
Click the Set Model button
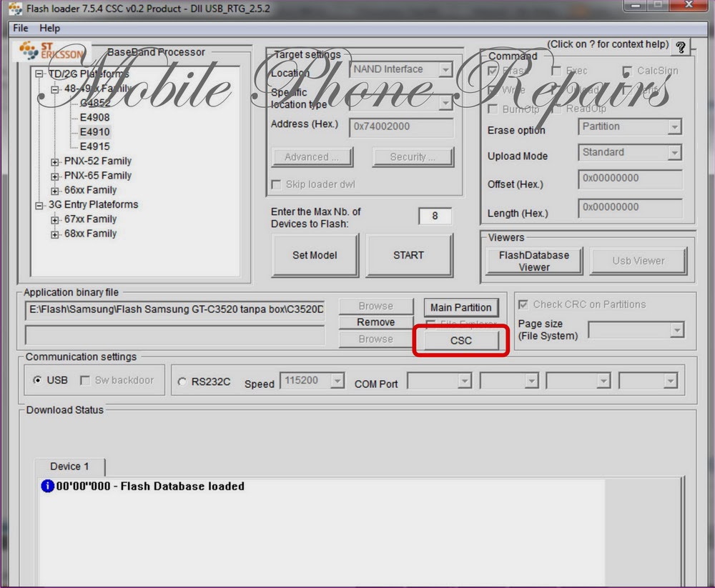click(x=315, y=255)
